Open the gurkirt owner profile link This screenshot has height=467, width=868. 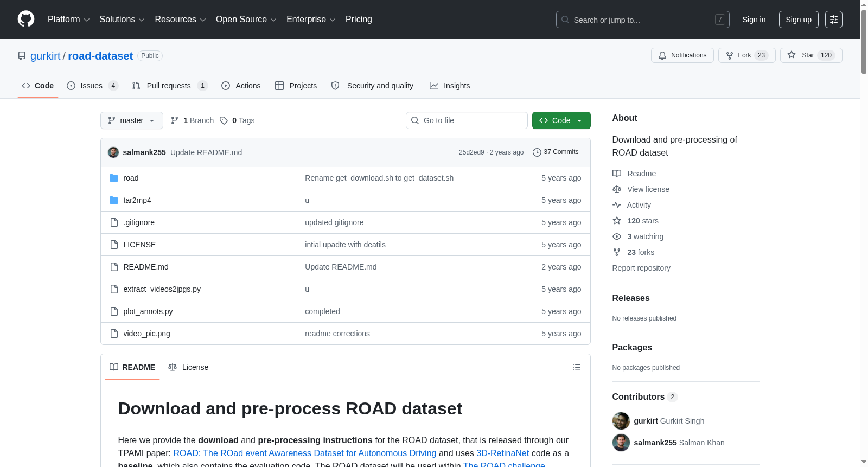[x=46, y=56]
